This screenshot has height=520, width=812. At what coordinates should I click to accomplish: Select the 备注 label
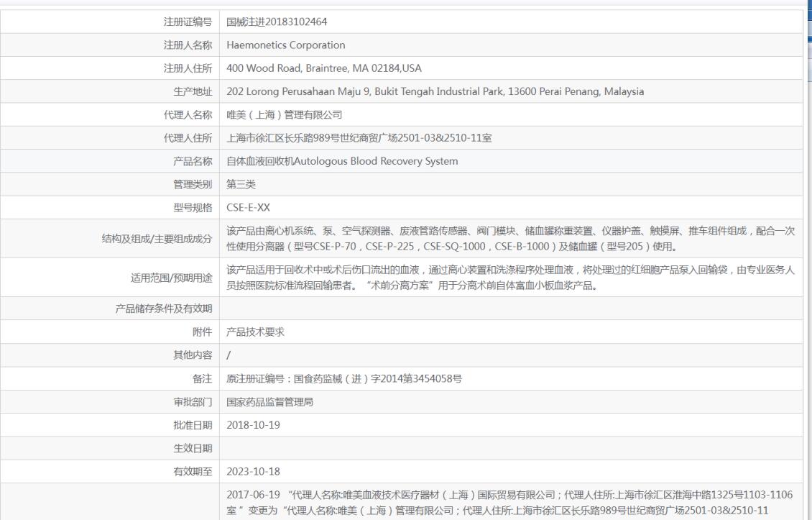pos(203,378)
